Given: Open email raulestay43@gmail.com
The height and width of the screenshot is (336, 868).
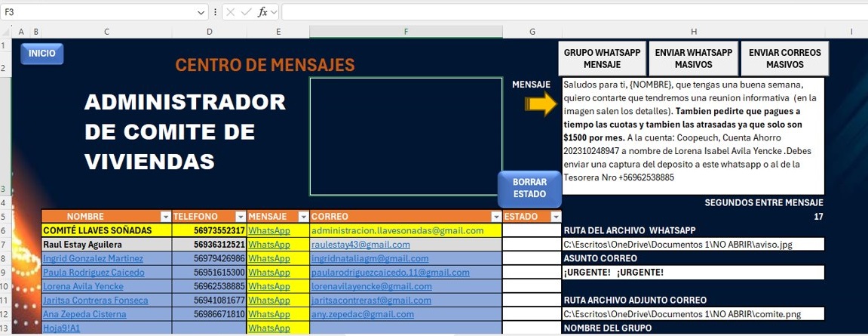Looking at the screenshot, I should coord(360,245).
